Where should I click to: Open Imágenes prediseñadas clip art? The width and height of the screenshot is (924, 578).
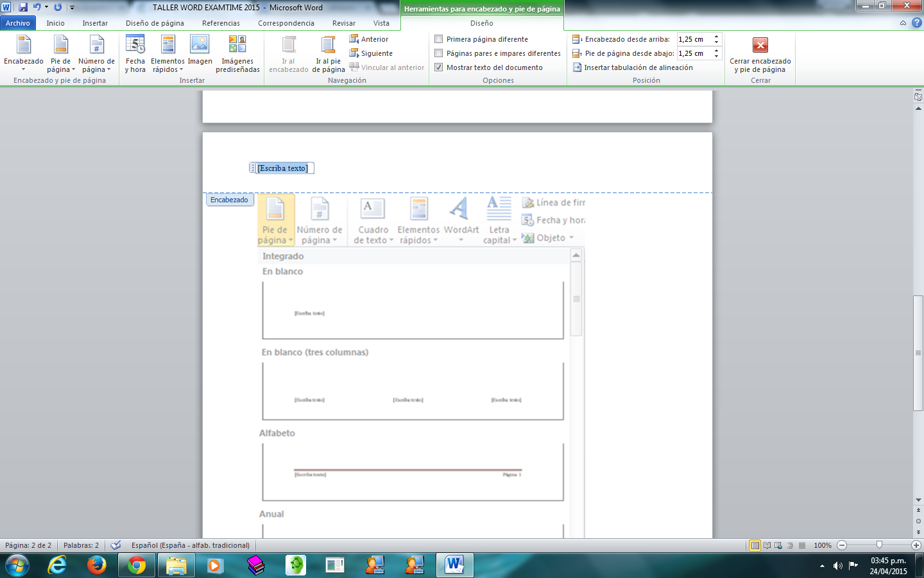tap(237, 53)
